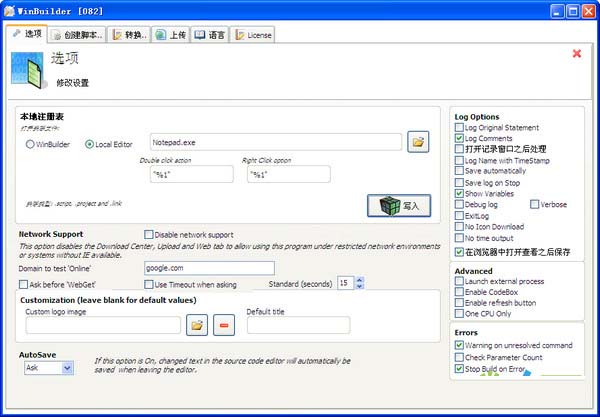Open the 上传 tab
The height and width of the screenshot is (417, 600).
click(170, 35)
